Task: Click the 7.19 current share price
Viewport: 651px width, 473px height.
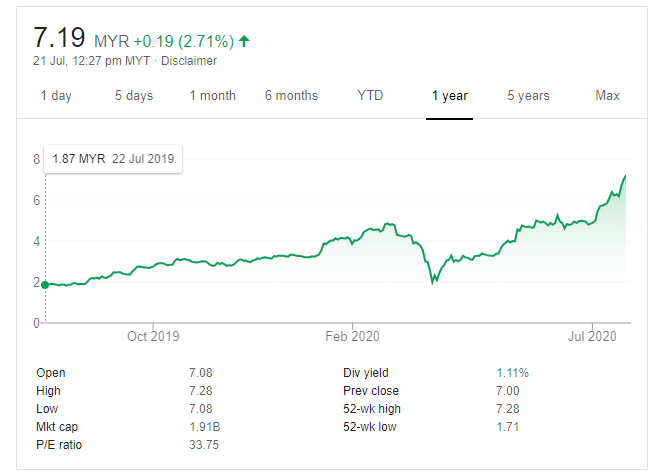Action: (x=59, y=39)
